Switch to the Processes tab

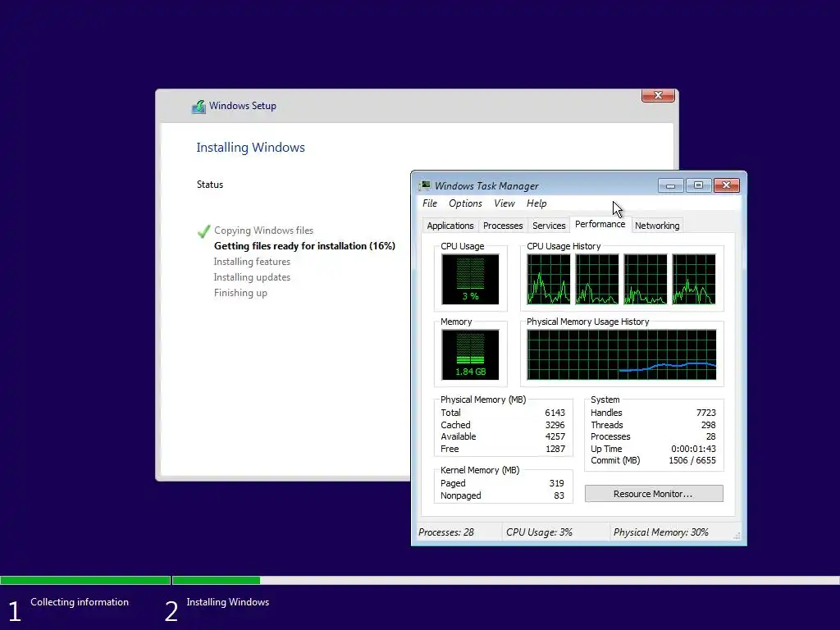coord(503,226)
